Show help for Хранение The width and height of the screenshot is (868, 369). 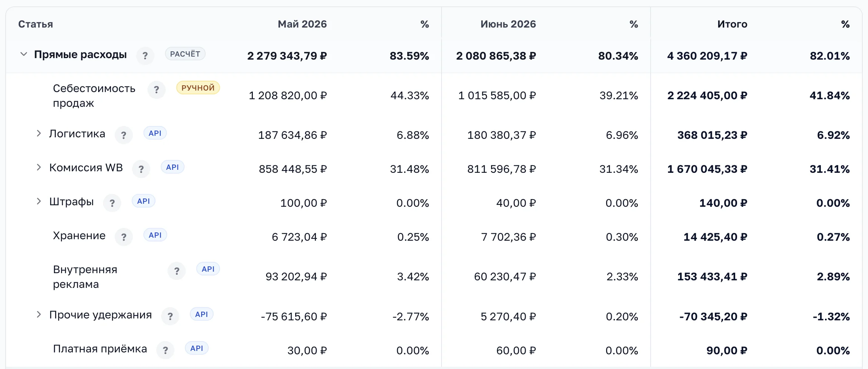[x=123, y=237]
